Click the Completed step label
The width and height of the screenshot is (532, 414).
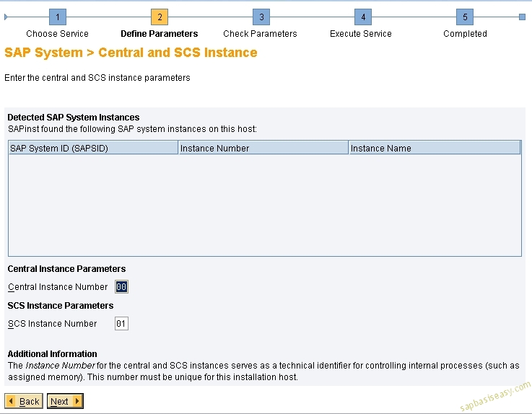point(465,34)
